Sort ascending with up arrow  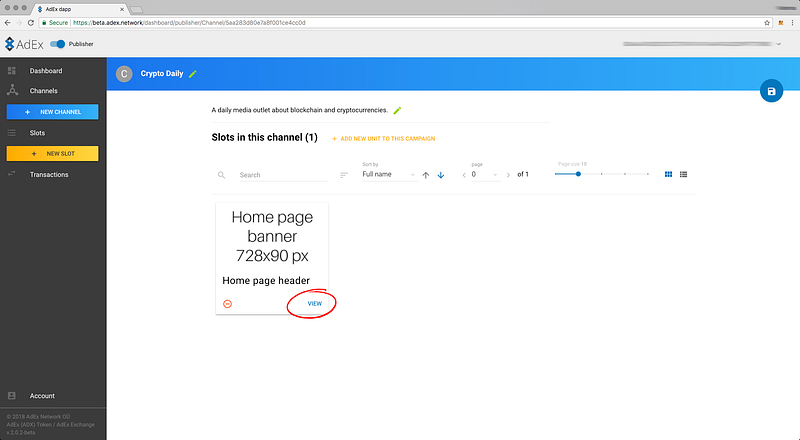click(426, 175)
